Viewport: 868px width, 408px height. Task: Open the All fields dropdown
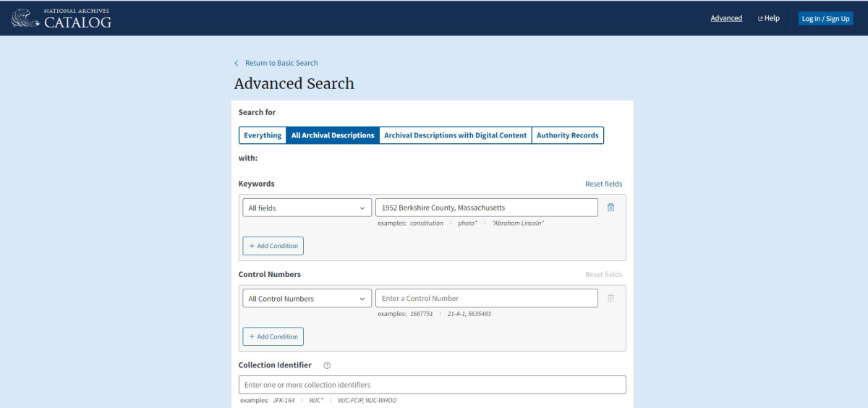click(307, 208)
